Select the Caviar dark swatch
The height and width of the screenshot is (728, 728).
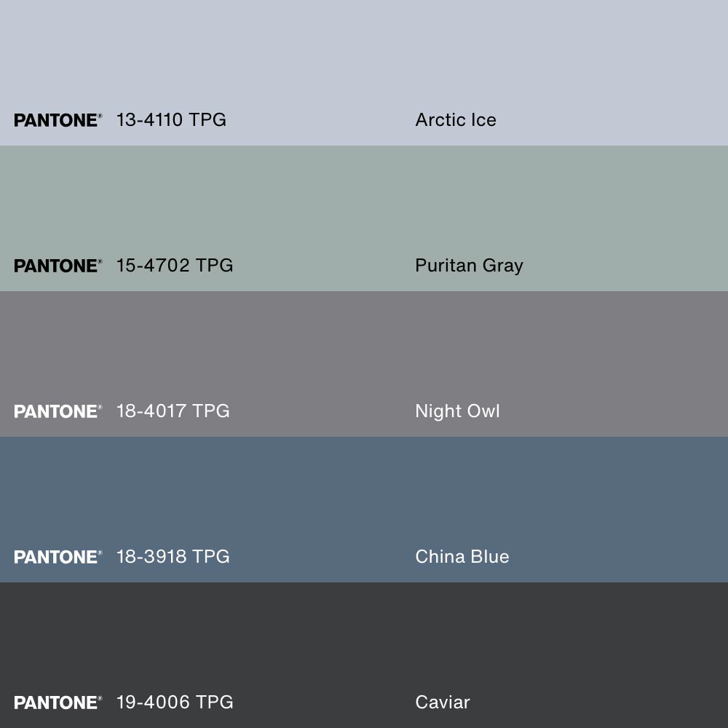pyautogui.click(x=364, y=641)
